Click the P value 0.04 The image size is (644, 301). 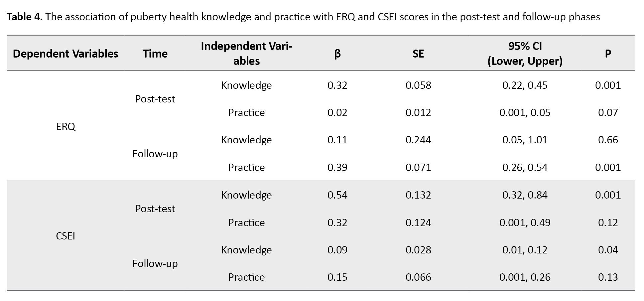tap(608, 250)
